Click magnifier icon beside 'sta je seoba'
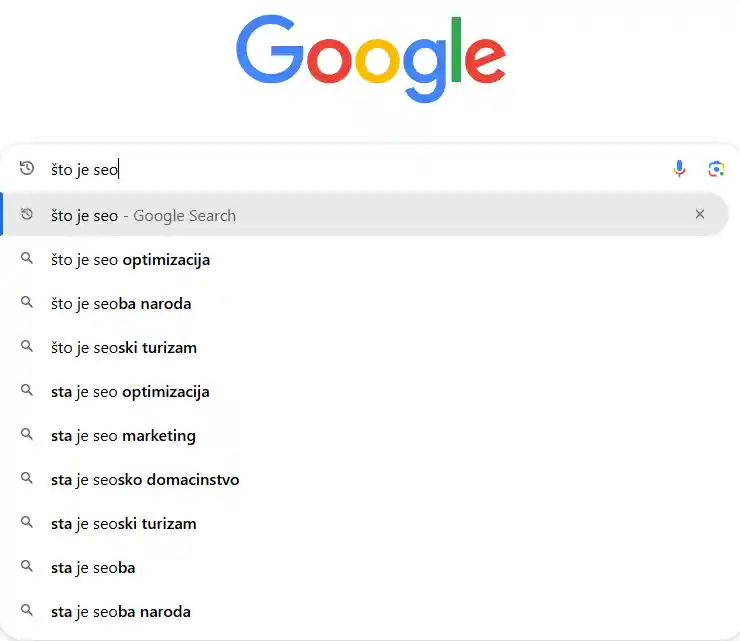740x641 pixels. pyautogui.click(x=27, y=567)
